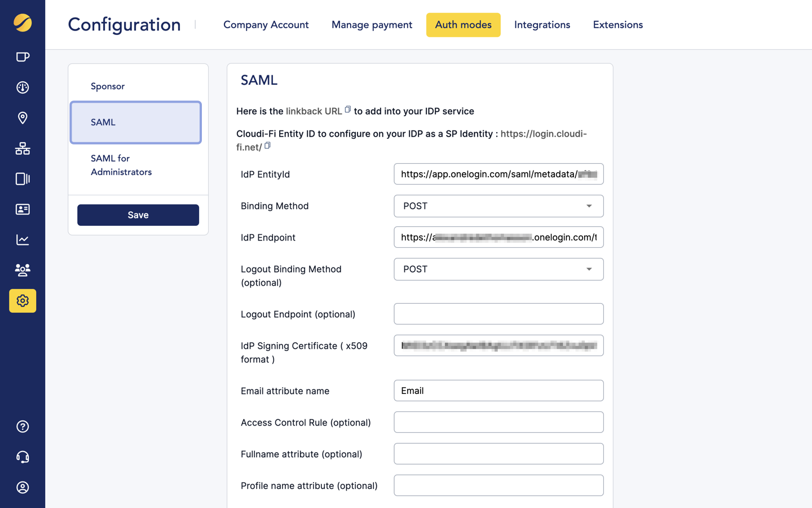This screenshot has width=812, height=508.
Task: Focus the IdP Endpoint field
Action: click(498, 237)
